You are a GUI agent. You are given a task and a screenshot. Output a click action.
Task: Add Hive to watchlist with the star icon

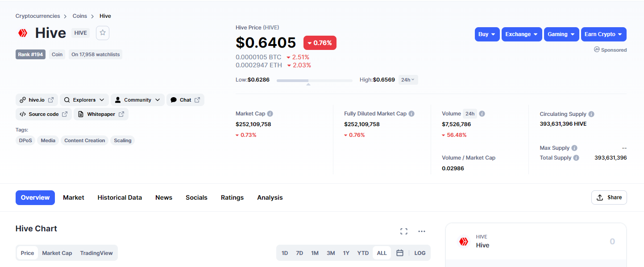pos(103,33)
